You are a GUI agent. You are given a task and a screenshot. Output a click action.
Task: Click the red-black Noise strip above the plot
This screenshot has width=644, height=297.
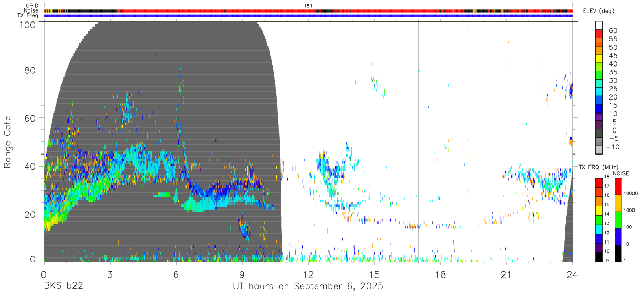pos(308,10)
